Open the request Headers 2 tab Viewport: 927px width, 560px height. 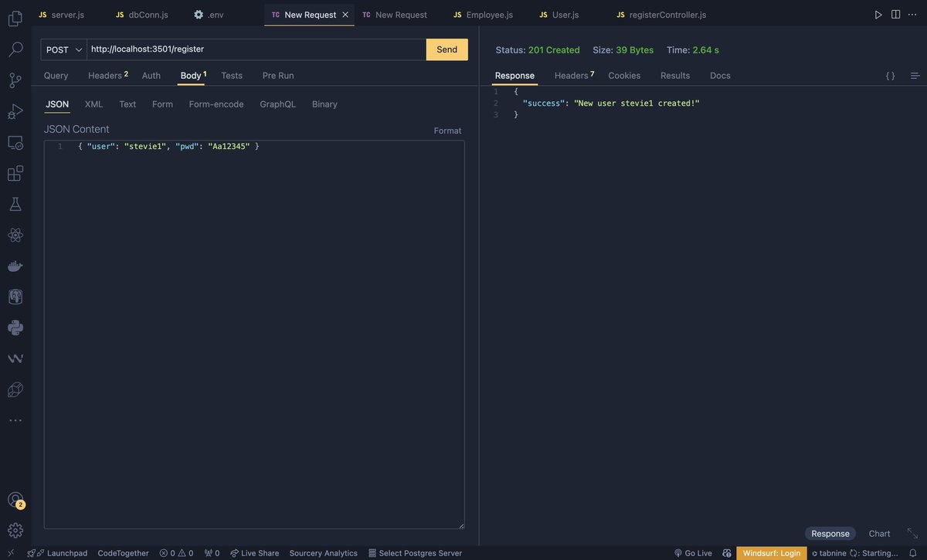[108, 76]
